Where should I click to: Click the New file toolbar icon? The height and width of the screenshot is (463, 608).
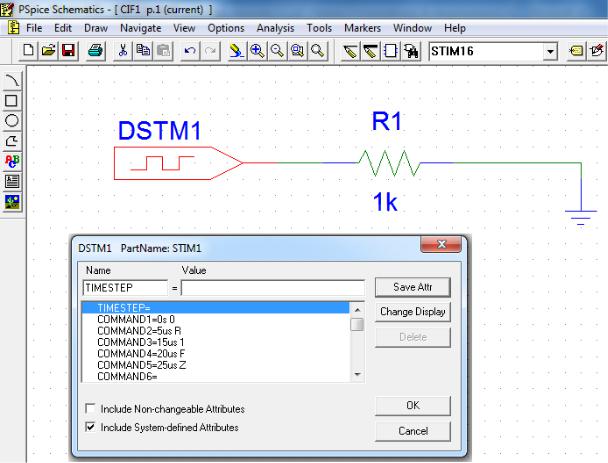(28, 51)
